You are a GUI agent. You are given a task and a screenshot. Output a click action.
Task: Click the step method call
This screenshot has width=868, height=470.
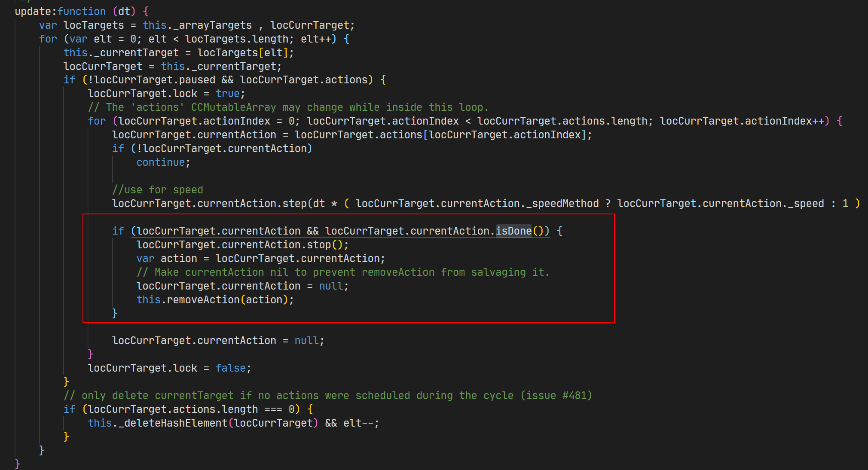click(x=294, y=204)
